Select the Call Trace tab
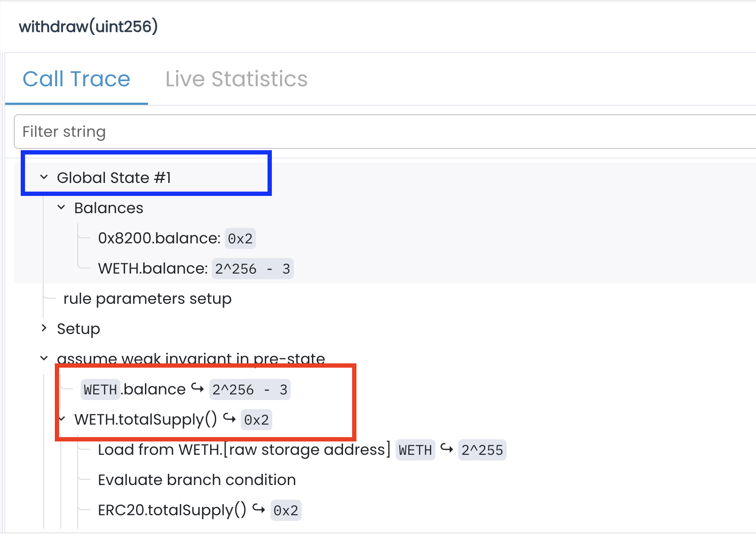The height and width of the screenshot is (542, 756). click(76, 79)
